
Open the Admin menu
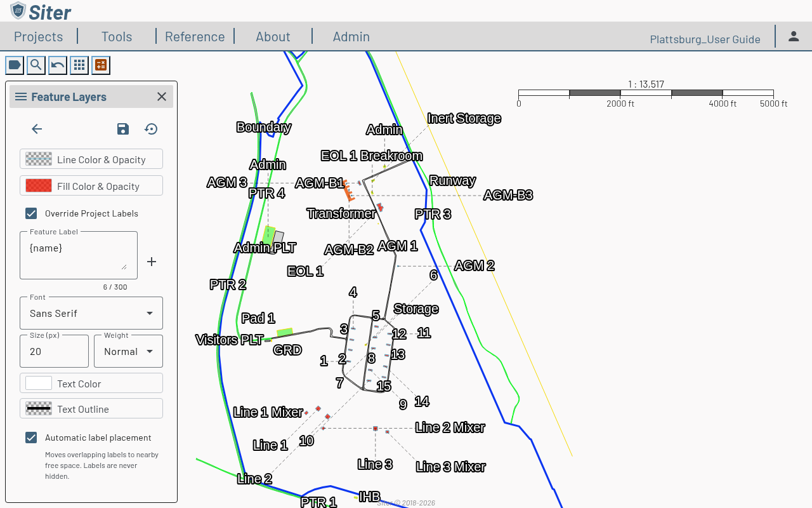coord(351,36)
